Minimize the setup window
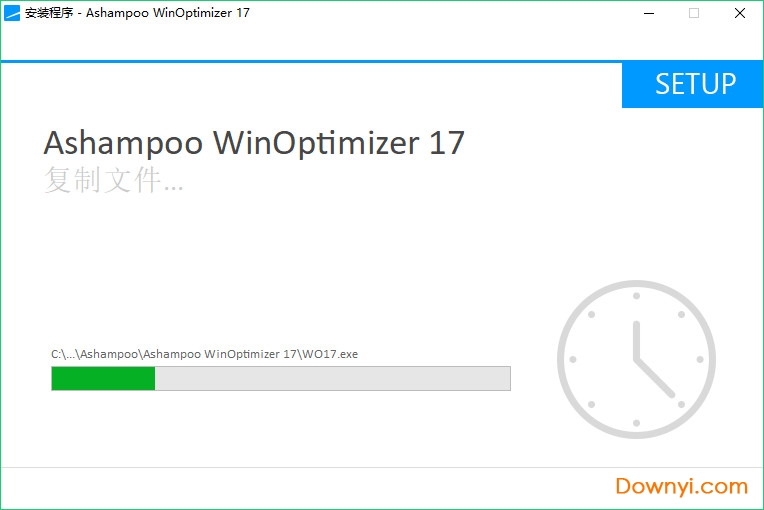 tap(649, 13)
